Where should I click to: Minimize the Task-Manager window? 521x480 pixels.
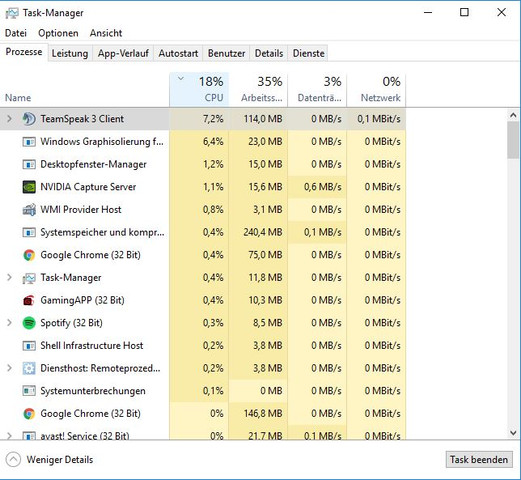pos(428,13)
